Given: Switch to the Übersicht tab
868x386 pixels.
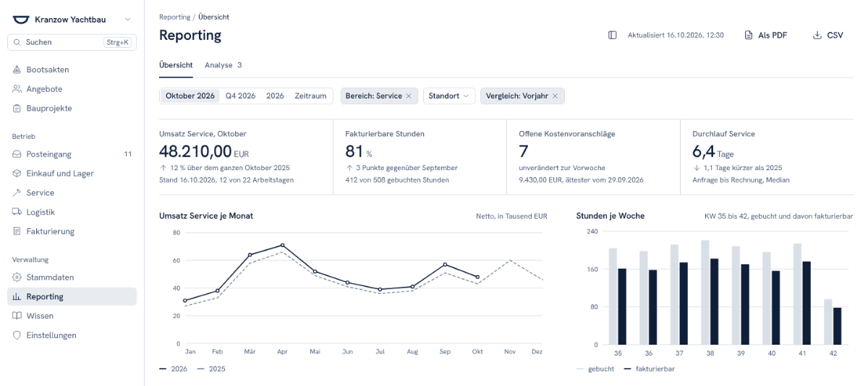Looking at the screenshot, I should tap(176, 65).
